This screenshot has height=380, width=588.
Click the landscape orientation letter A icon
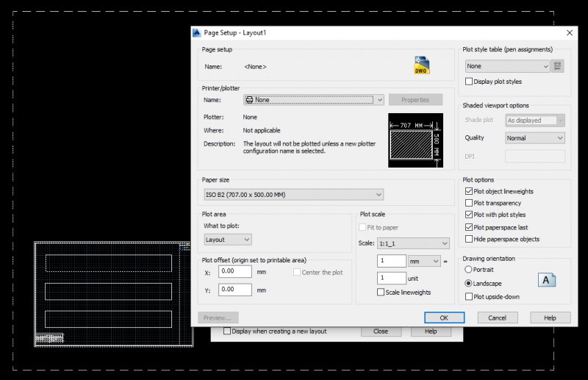(546, 280)
